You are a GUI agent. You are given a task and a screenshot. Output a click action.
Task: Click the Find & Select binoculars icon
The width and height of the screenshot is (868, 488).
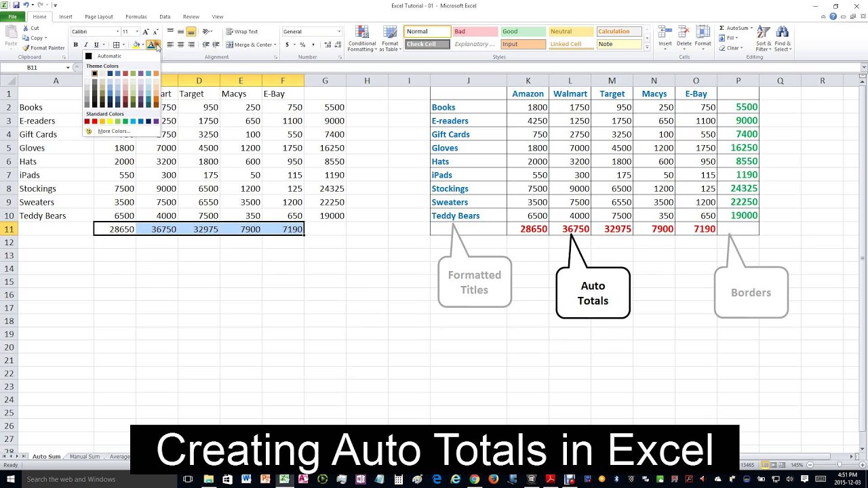click(x=783, y=33)
